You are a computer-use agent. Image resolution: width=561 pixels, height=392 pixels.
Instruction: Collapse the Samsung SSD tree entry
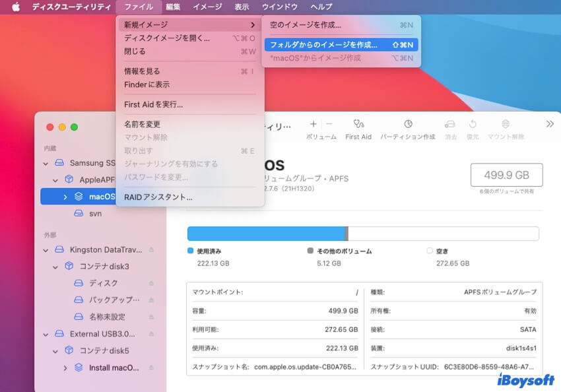point(46,163)
